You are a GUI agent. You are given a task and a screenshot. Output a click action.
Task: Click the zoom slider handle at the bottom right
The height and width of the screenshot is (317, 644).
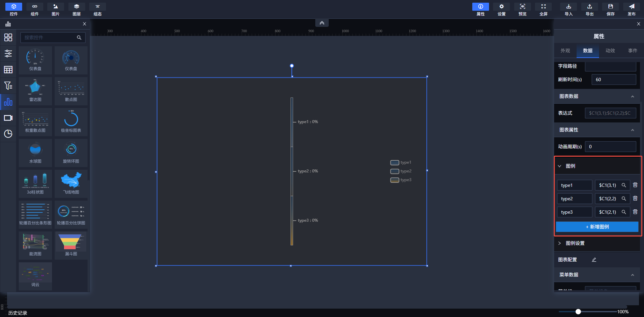[x=578, y=312]
